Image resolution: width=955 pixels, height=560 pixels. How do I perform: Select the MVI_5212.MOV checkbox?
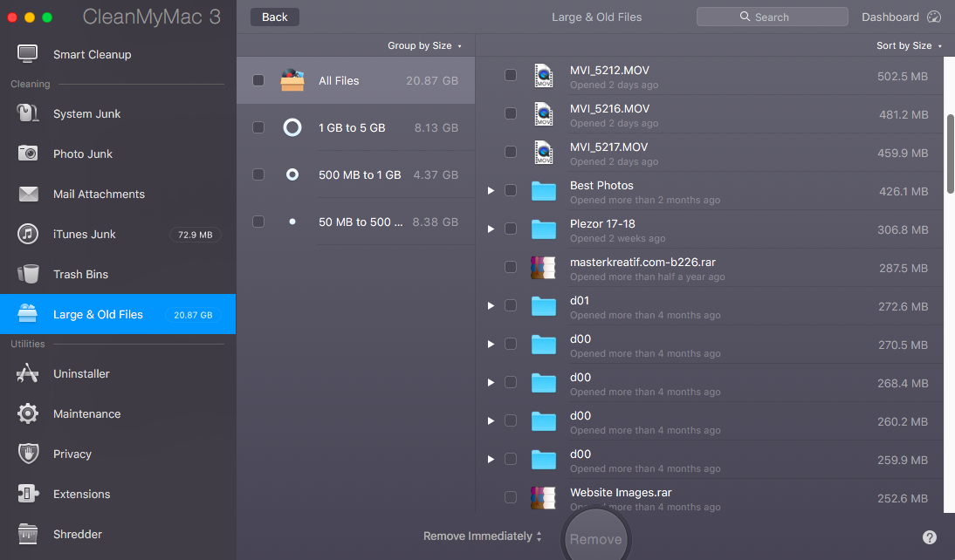(511, 76)
